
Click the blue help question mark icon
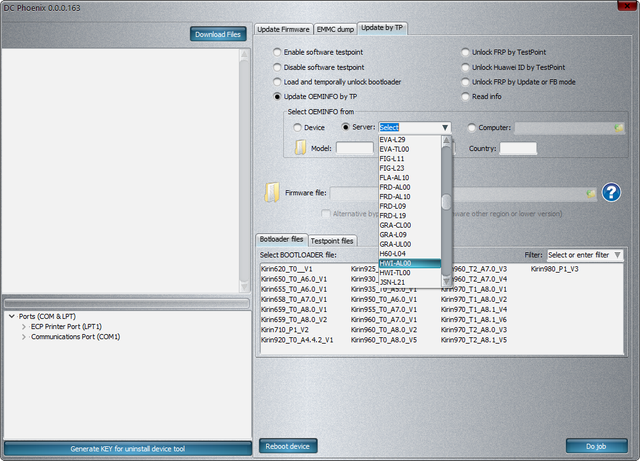tap(611, 192)
